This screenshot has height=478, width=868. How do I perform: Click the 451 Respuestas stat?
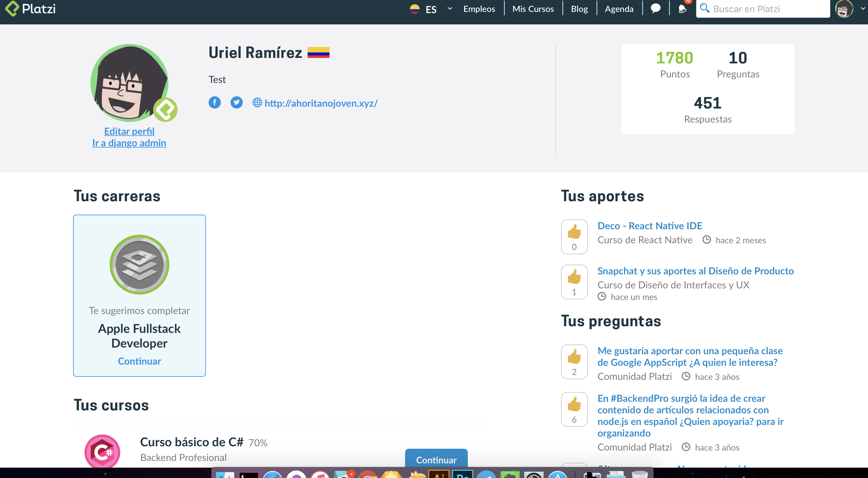707,110
